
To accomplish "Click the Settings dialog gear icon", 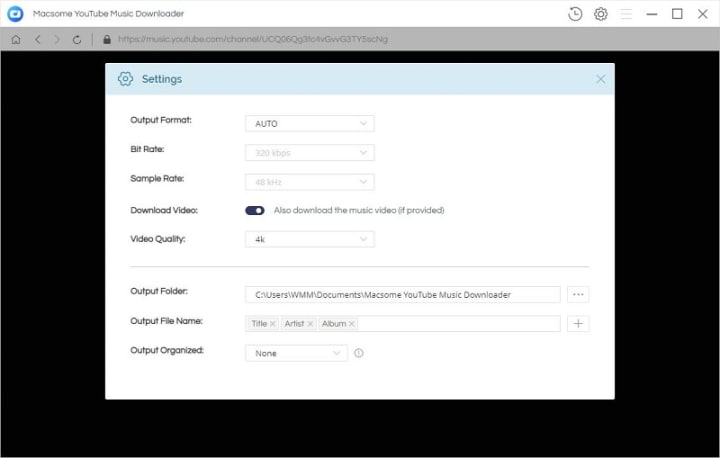I will tap(125, 79).
